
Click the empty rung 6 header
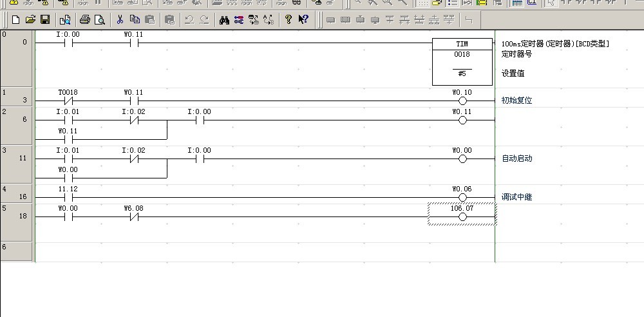(17, 251)
